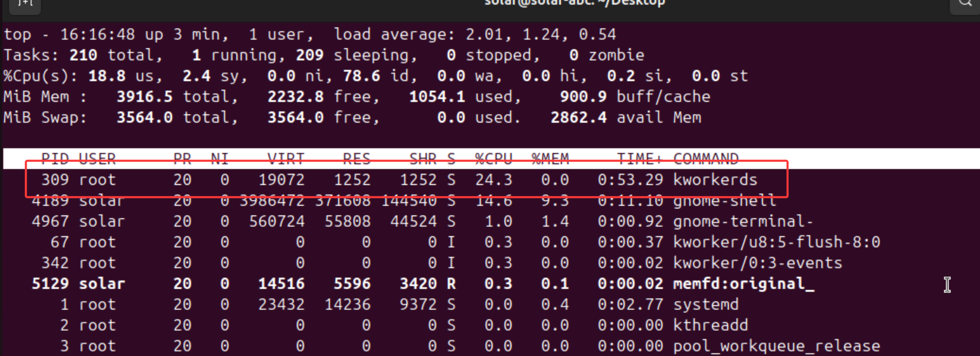The height and width of the screenshot is (356, 980).
Task: Click PID 342 in the process list
Action: 55,263
